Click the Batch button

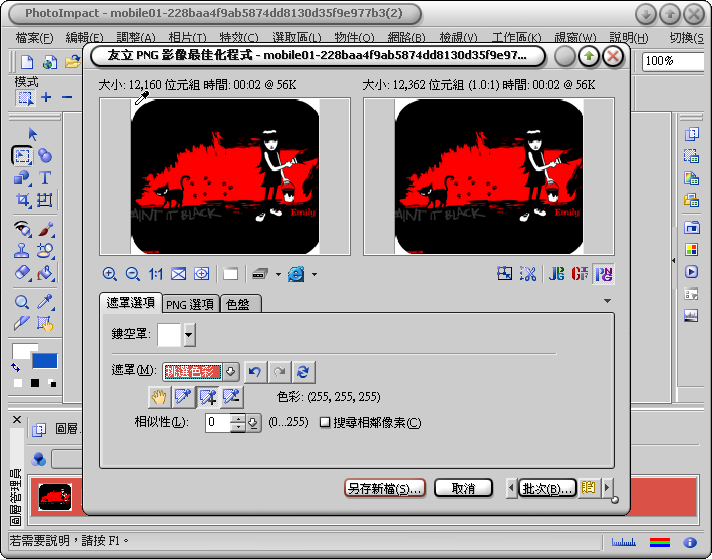pyautogui.click(x=547, y=488)
